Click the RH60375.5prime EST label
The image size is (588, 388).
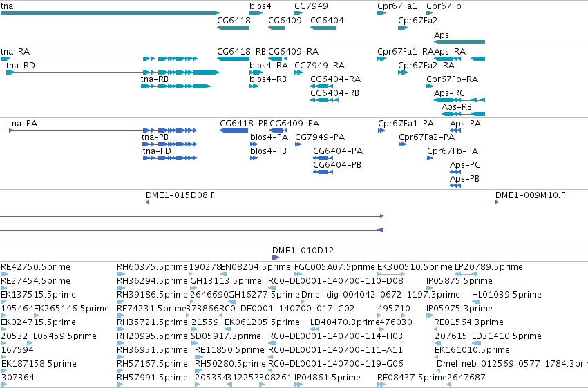(x=152, y=267)
